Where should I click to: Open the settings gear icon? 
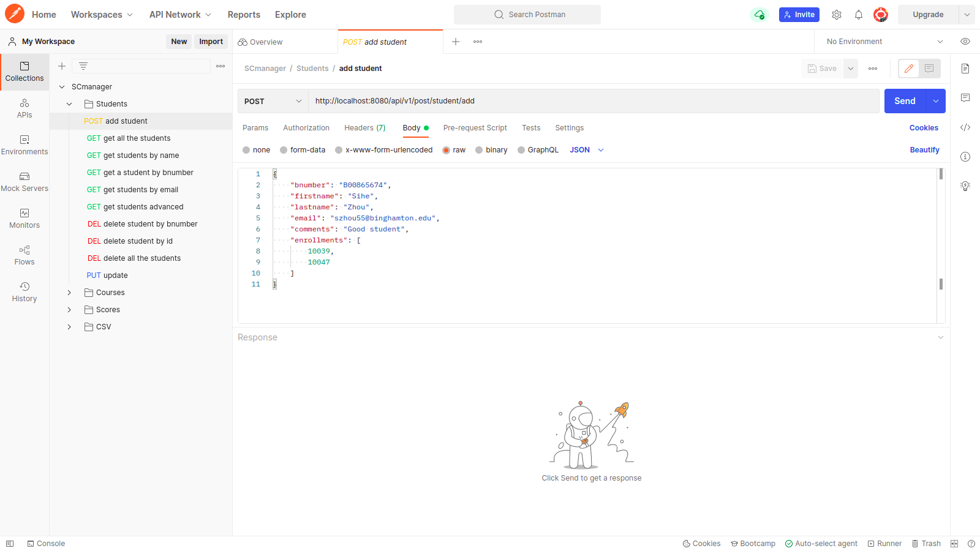coord(837,15)
